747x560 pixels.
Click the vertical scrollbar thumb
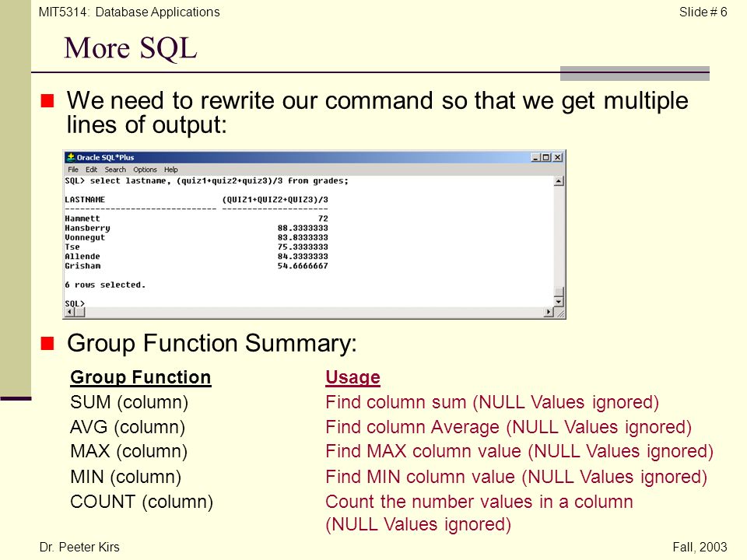559,292
